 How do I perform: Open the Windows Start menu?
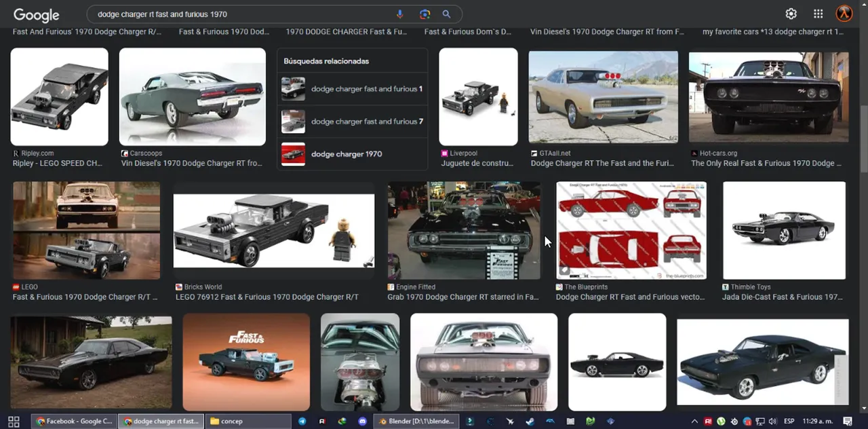click(13, 421)
